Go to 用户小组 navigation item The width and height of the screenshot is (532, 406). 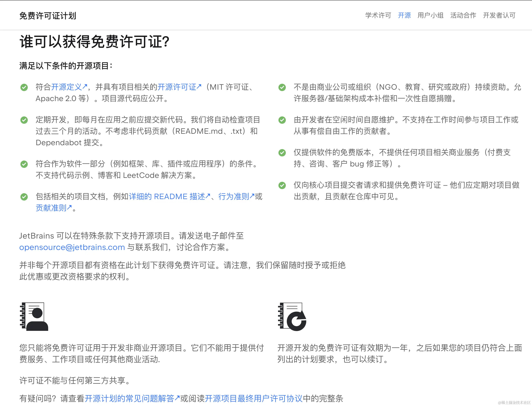click(430, 16)
